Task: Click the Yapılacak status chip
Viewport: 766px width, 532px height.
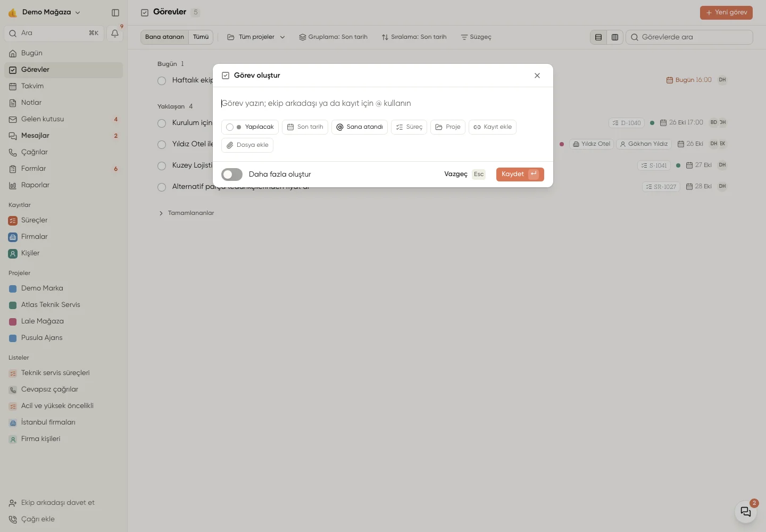Action: tap(250, 127)
